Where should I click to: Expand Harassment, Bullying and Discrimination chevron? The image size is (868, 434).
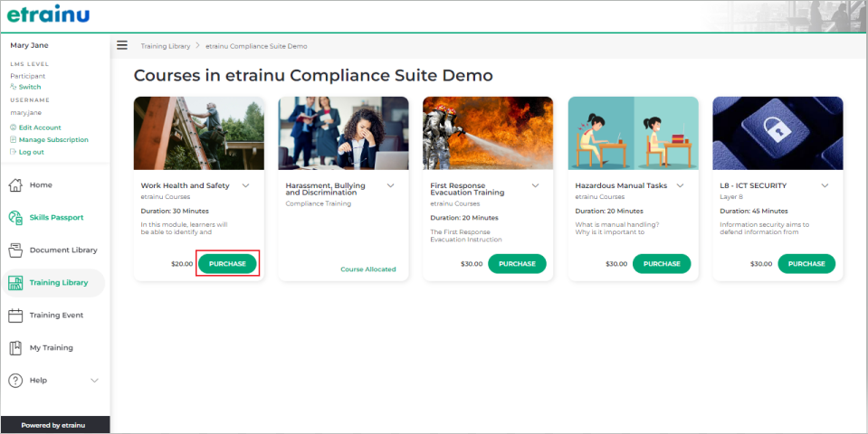click(x=390, y=185)
